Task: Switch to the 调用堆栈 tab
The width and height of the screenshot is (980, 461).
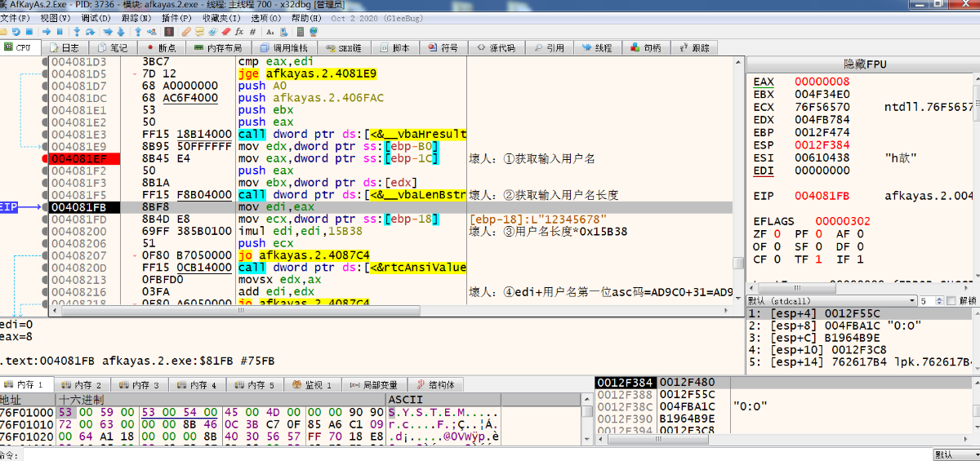Action: pyautogui.click(x=283, y=48)
